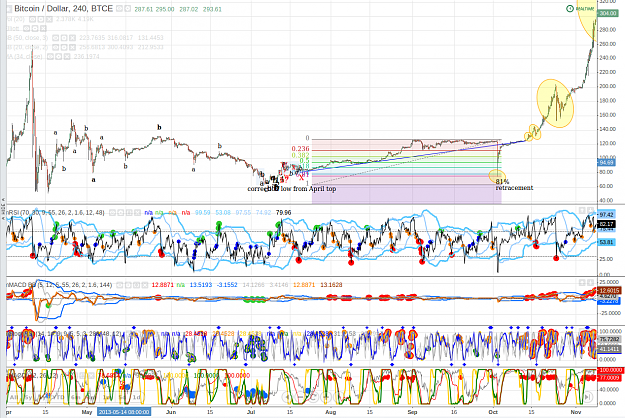
Task: Collapse the legend next to Bitcoin / Dollar title
Action: click(9, 9)
